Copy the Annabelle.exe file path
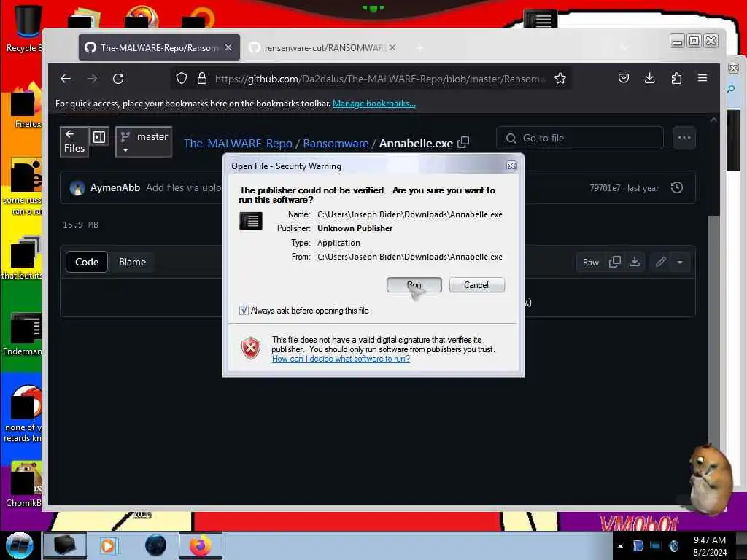 tap(463, 142)
